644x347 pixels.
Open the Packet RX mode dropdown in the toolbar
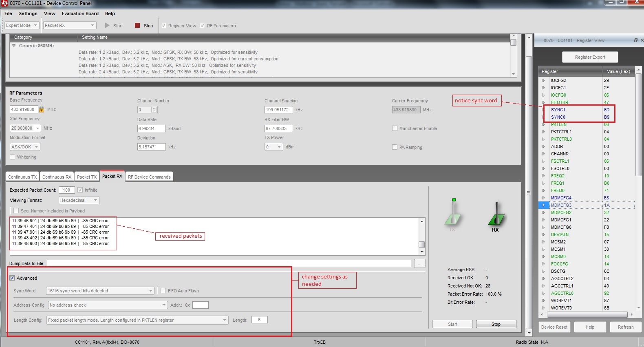pos(70,25)
